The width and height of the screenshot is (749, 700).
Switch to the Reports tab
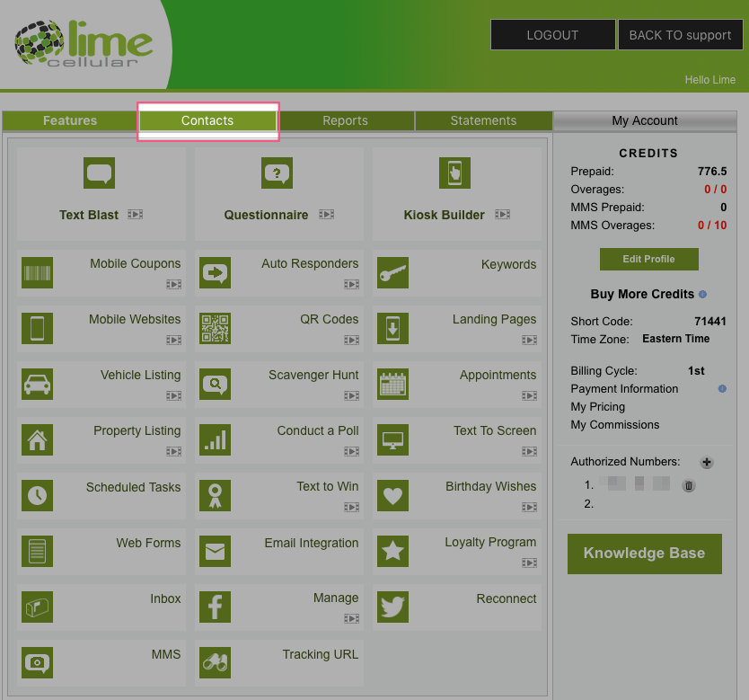345,120
